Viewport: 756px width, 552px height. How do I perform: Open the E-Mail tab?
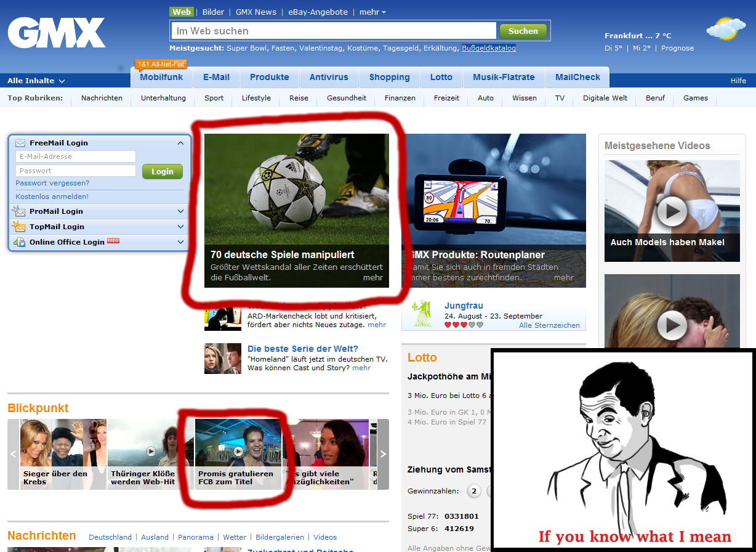coord(216,77)
